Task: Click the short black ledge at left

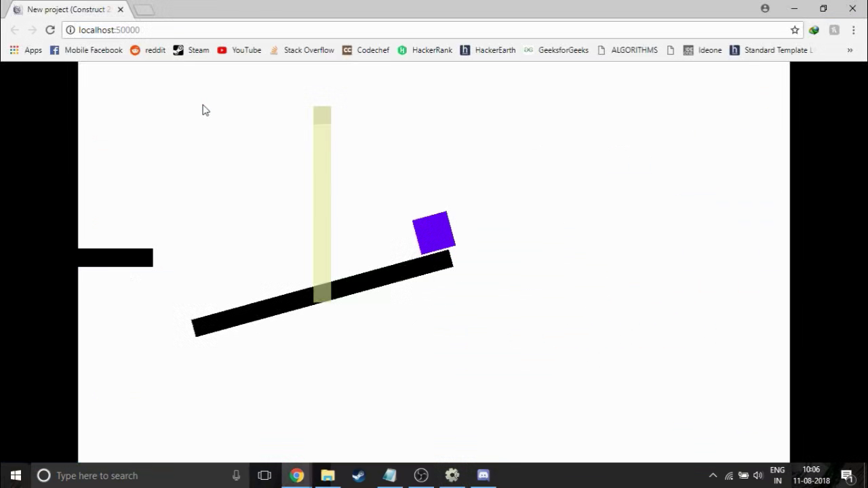Action: 115,258
